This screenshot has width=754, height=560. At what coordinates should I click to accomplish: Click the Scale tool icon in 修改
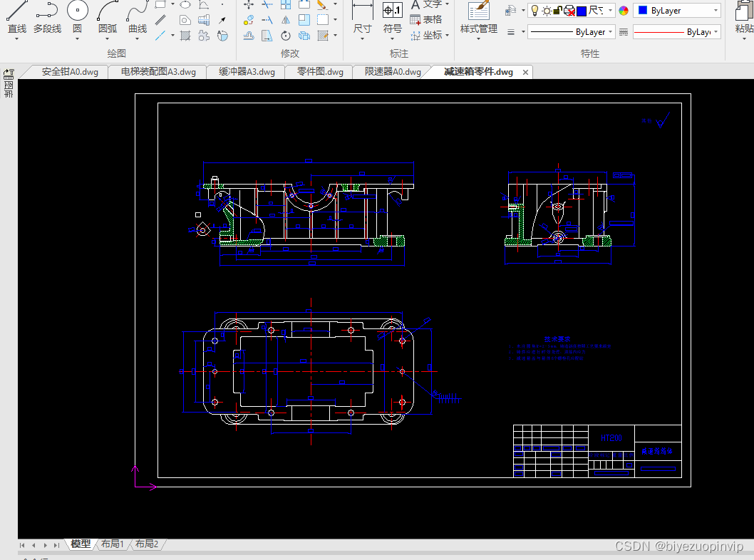(304, 20)
